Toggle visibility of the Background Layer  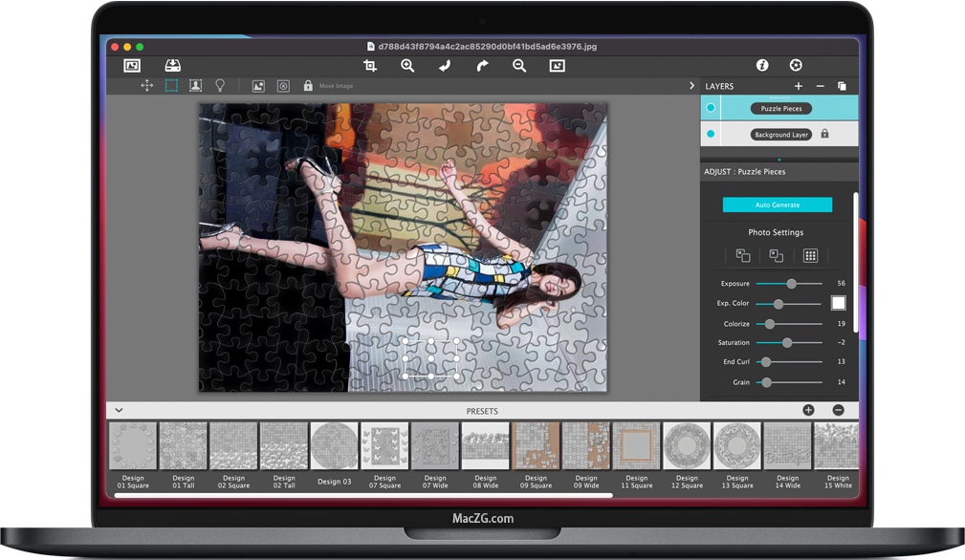tap(712, 134)
